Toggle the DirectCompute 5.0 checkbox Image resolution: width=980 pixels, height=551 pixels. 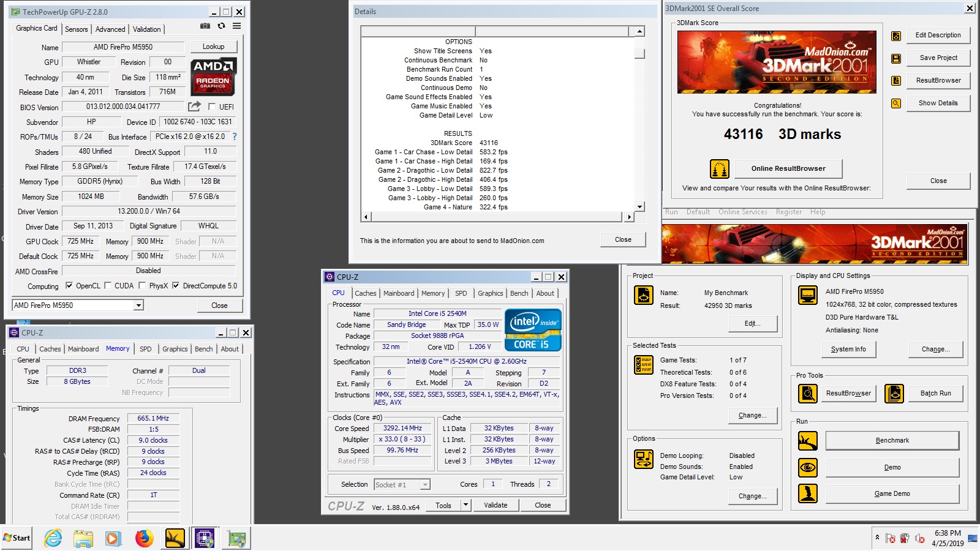[x=176, y=285]
